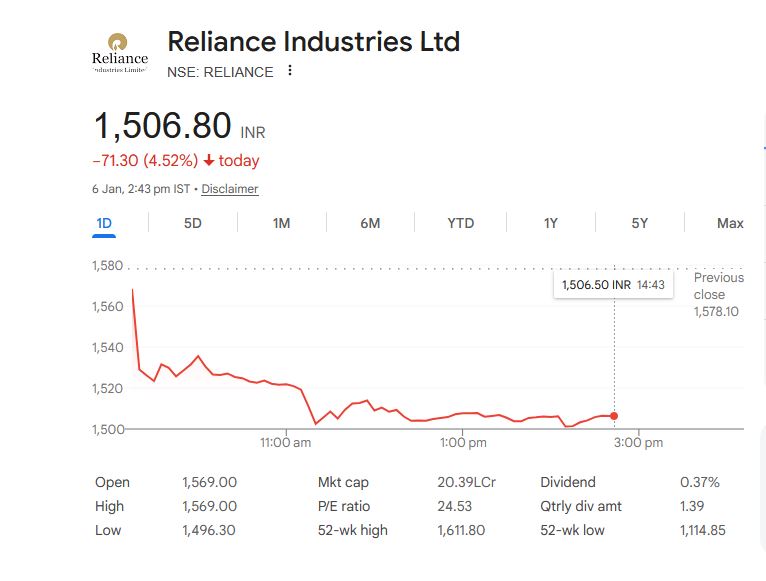Select the 1D time range tab
The height and width of the screenshot is (581, 766).
click(x=104, y=223)
